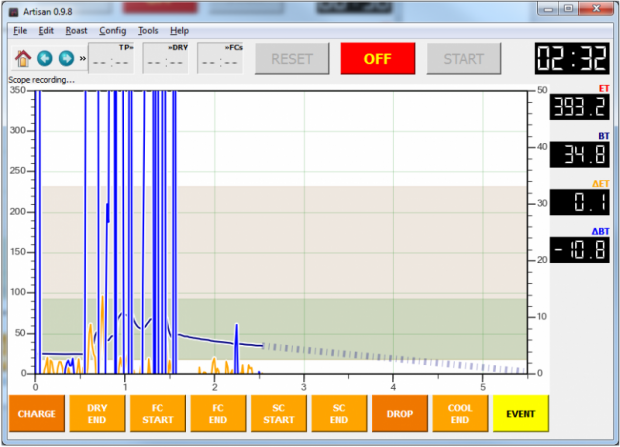Click the DRY phase time display
The image size is (620, 447).
pos(165,59)
